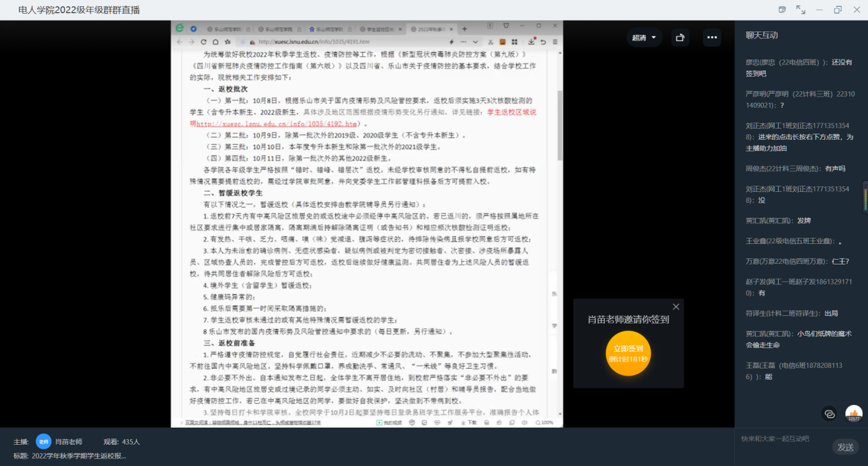Click the host name 肖苗老师
This screenshot has height=466, width=868.
point(69,442)
